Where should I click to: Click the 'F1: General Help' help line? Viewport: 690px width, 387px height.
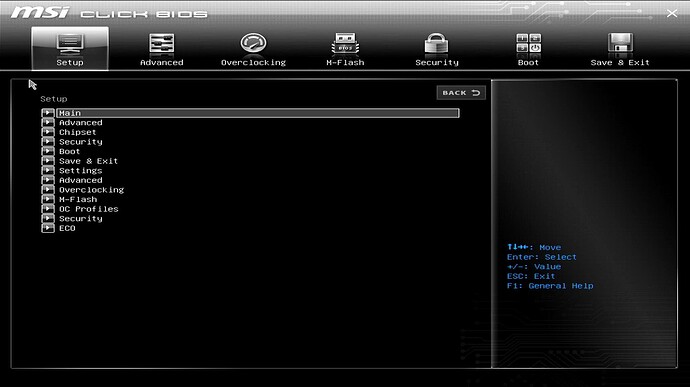550,286
